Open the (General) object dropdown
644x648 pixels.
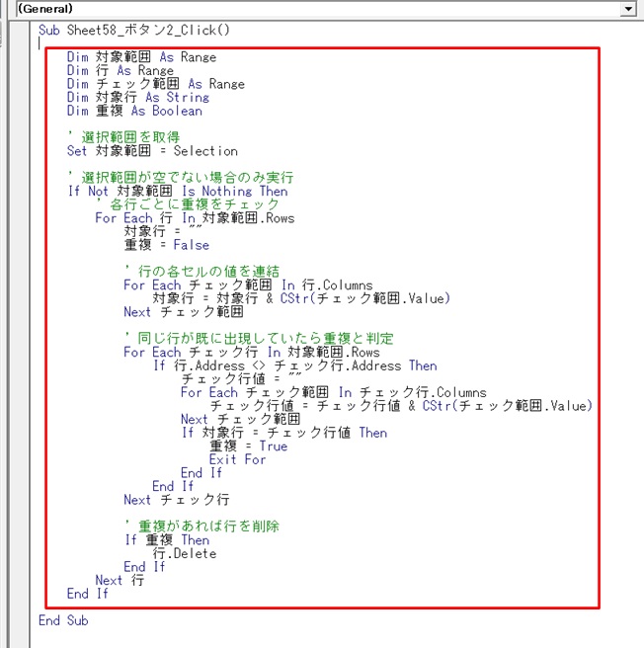click(x=326, y=9)
